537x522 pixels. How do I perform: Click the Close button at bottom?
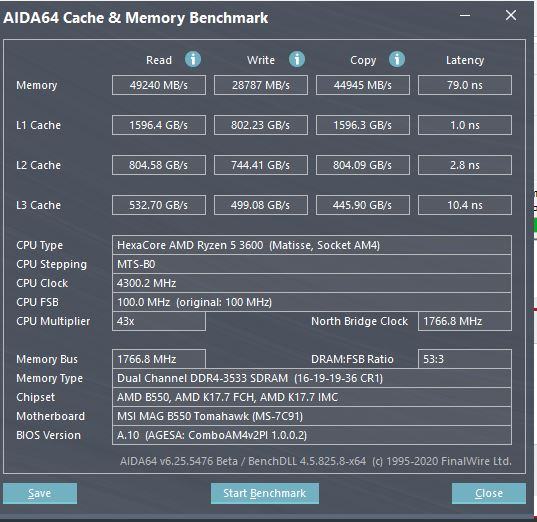coord(489,493)
